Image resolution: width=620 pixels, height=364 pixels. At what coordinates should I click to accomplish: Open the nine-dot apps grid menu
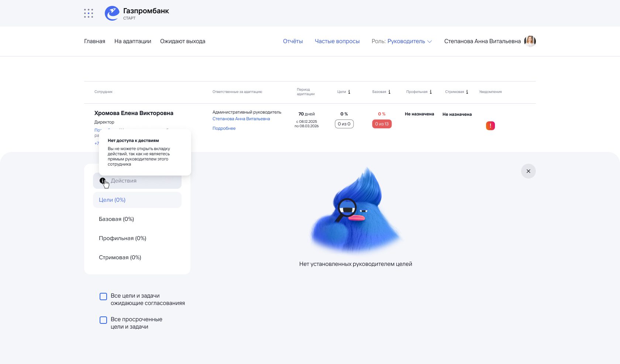[x=89, y=13]
